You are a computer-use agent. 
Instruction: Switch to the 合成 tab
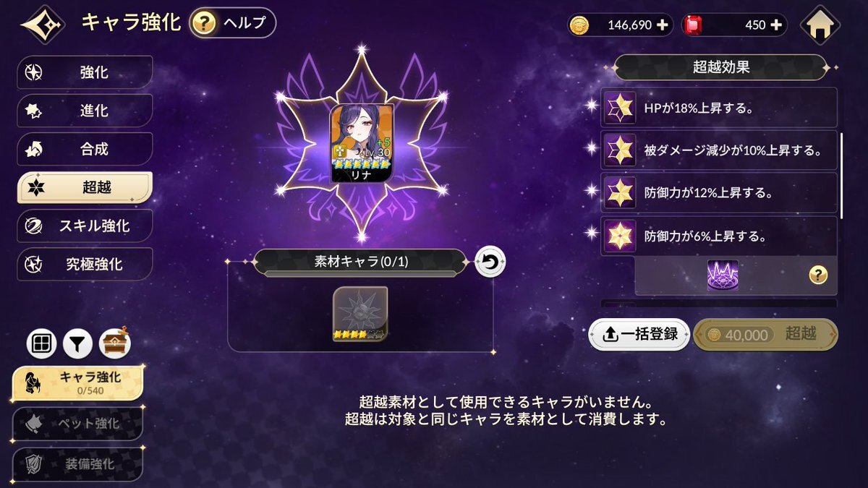(85, 149)
